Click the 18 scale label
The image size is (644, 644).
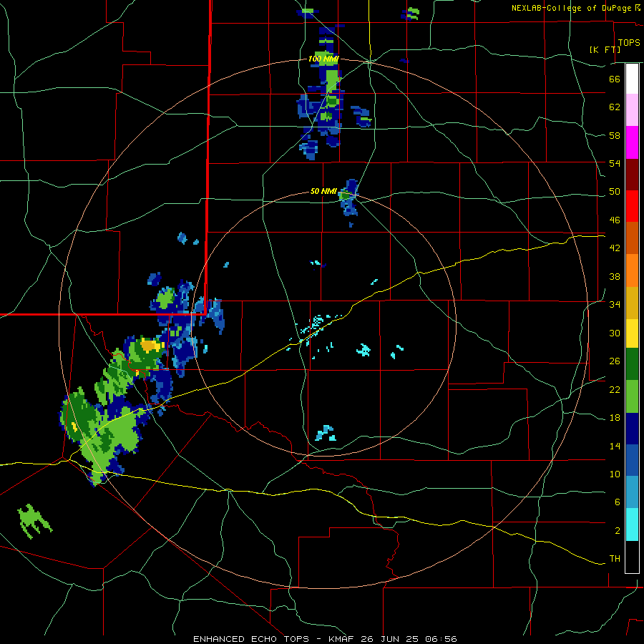pyautogui.click(x=615, y=418)
